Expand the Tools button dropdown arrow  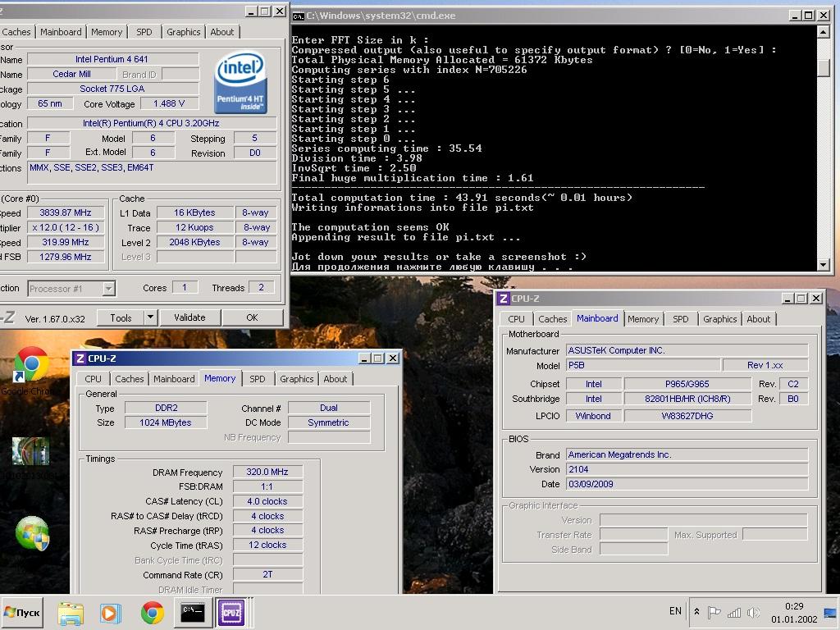(151, 317)
